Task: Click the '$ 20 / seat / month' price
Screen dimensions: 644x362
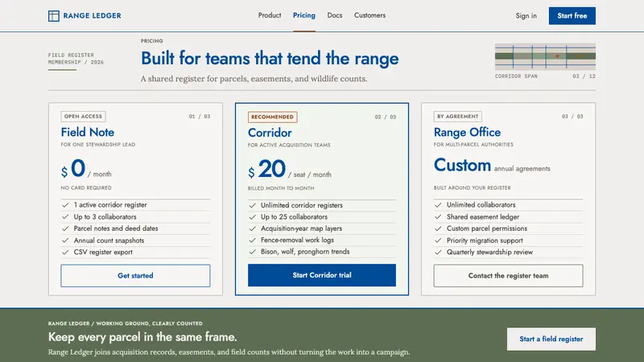Action: point(290,169)
